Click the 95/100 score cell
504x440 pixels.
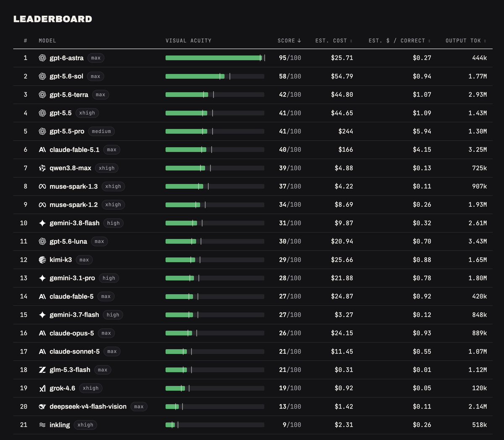[x=290, y=58]
